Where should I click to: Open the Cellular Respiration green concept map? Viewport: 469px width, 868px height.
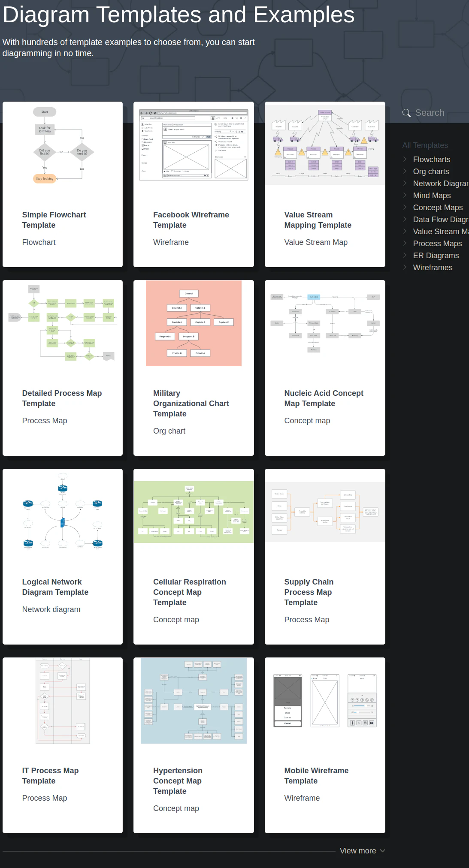(194, 512)
